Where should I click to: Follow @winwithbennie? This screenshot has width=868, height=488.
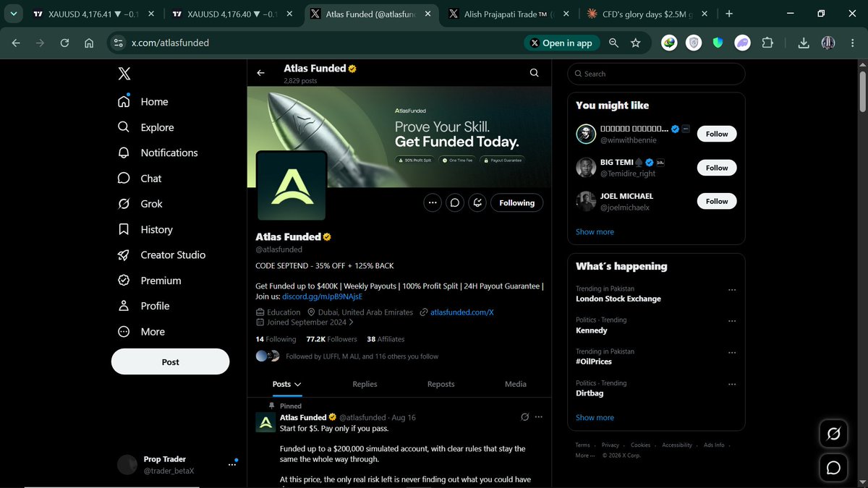pyautogui.click(x=717, y=134)
